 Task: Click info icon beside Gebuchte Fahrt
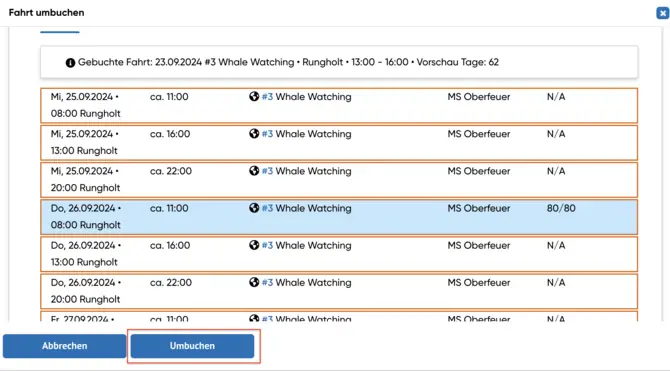coord(71,63)
